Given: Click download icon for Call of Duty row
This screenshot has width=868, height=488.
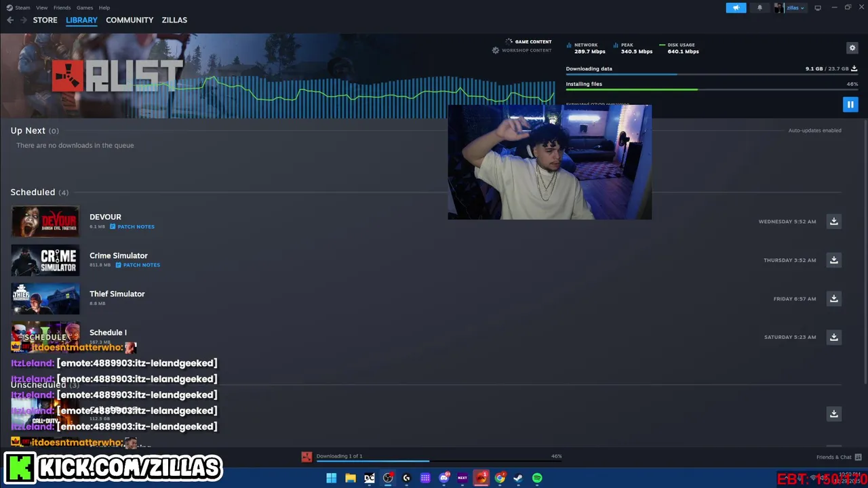Looking at the screenshot, I should click(834, 413).
